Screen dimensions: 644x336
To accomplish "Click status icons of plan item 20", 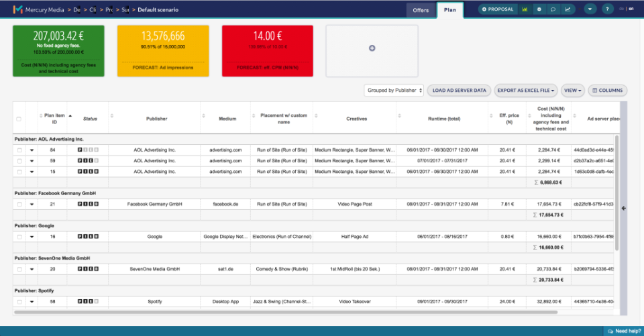I will pos(89,269).
